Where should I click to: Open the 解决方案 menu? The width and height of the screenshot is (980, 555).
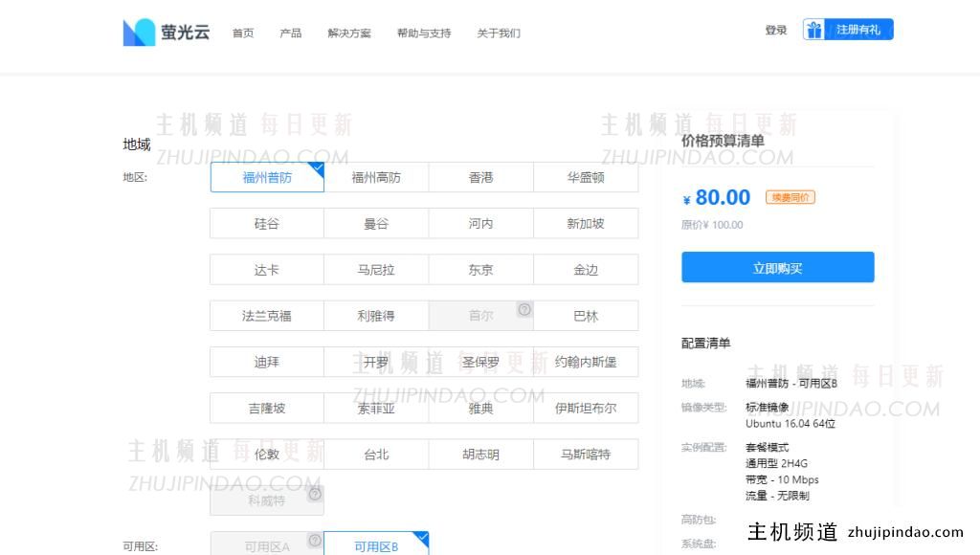point(349,33)
